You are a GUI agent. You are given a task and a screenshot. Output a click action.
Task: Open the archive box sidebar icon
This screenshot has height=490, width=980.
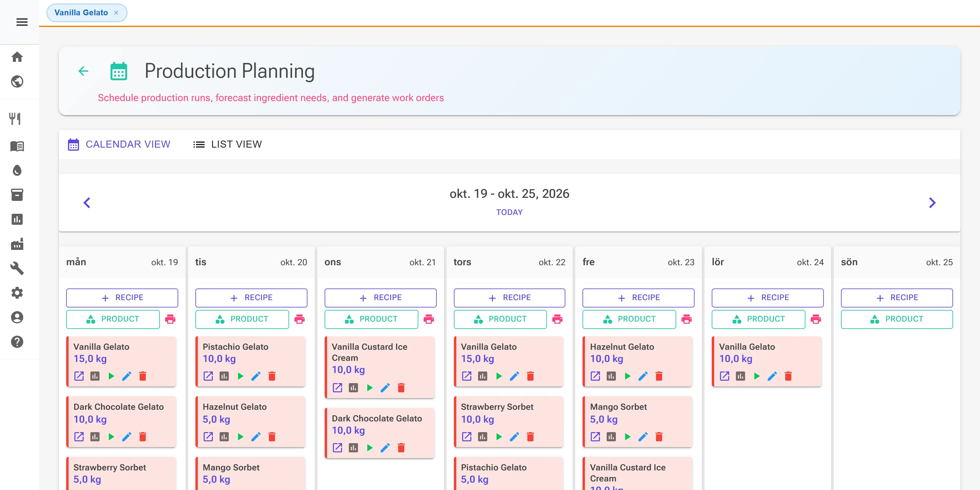tap(17, 195)
